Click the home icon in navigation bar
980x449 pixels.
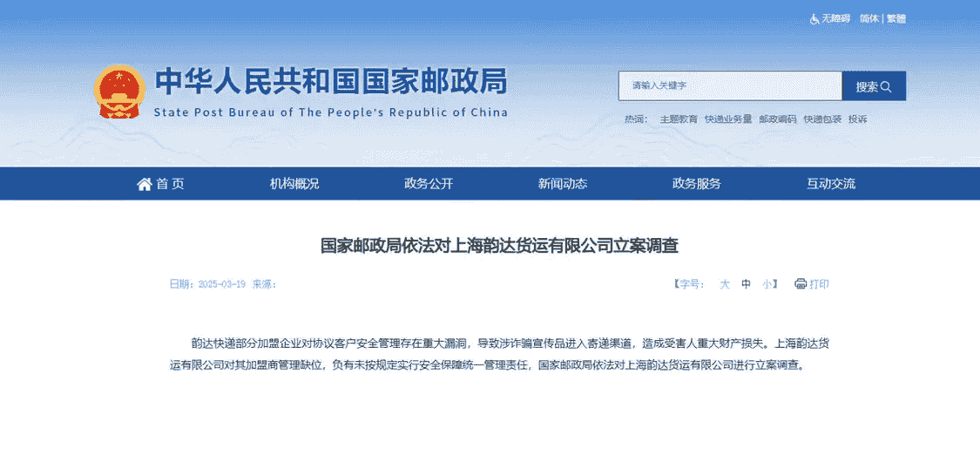145,184
